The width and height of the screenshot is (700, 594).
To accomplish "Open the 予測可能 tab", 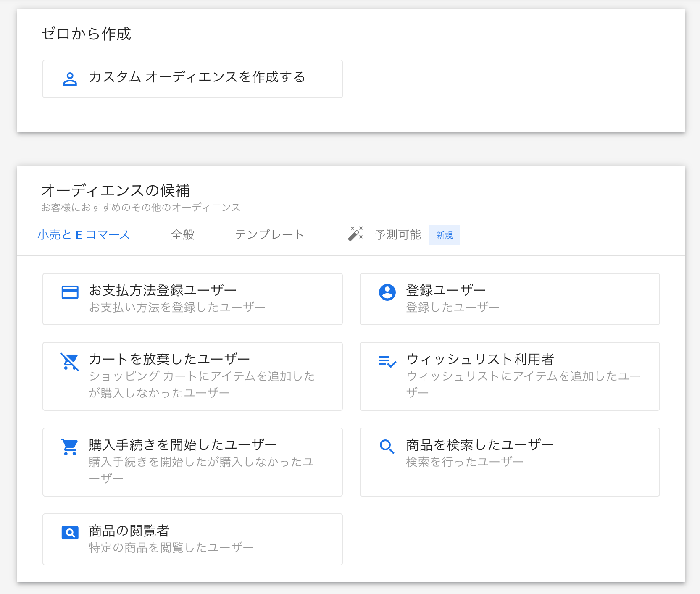I will click(x=397, y=235).
